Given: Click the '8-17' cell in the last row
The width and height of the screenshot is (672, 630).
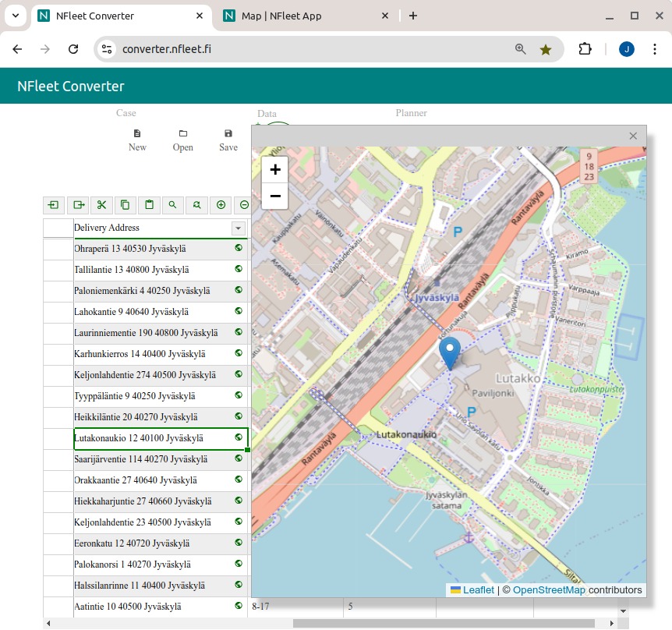Looking at the screenshot, I should [295, 607].
